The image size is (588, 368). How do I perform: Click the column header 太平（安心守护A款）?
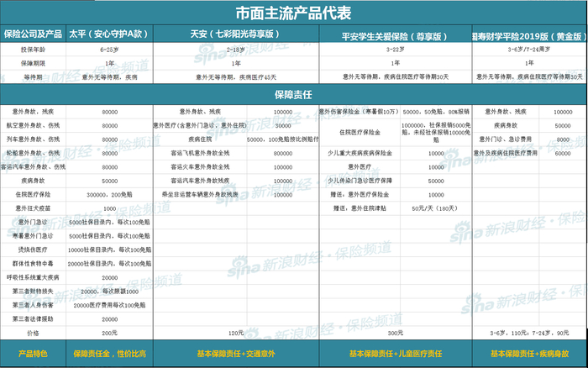[109, 34]
